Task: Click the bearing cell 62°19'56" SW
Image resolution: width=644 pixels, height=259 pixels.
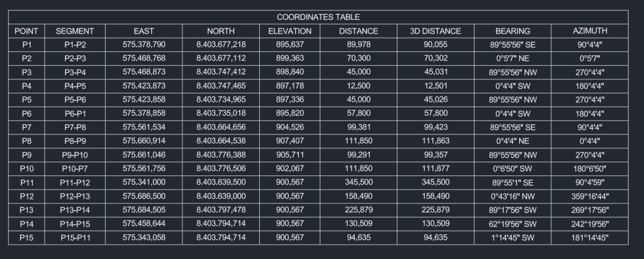Action: pos(513,224)
